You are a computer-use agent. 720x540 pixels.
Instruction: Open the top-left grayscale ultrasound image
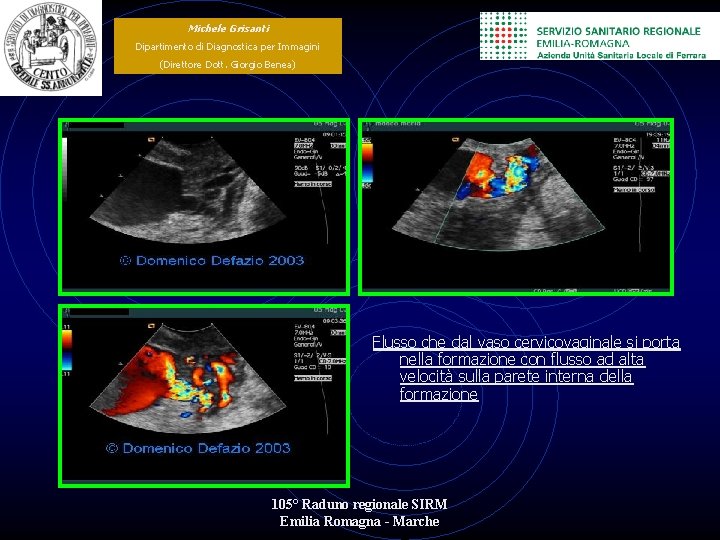click(204, 207)
